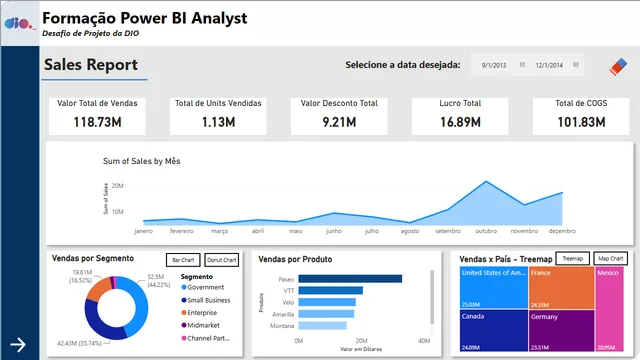
Task: Click the setembro axis label
Action: click(448, 231)
